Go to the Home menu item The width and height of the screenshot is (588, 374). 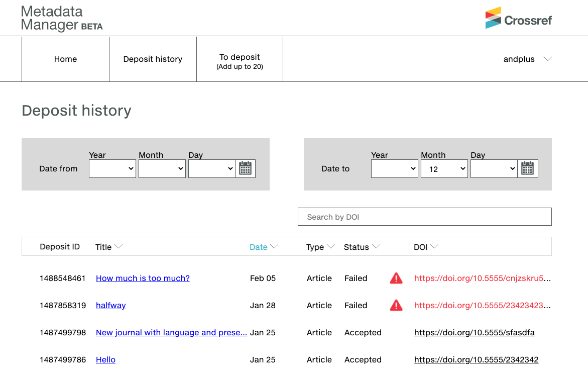tap(65, 59)
